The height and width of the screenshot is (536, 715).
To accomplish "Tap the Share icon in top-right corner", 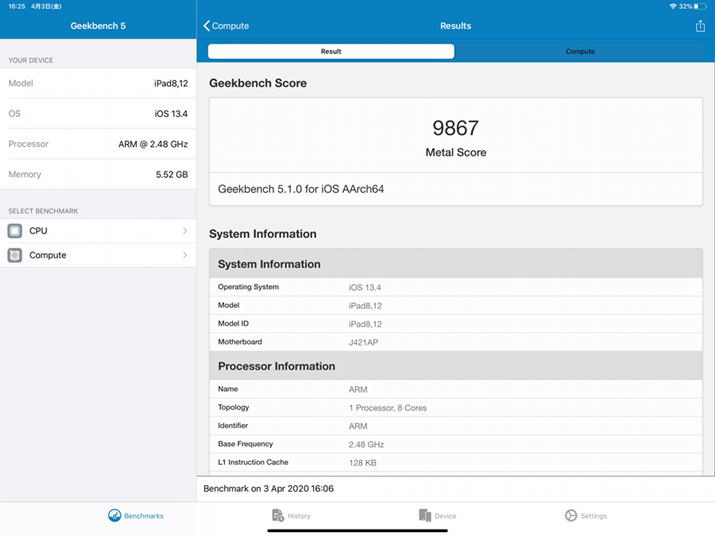I will pos(700,26).
